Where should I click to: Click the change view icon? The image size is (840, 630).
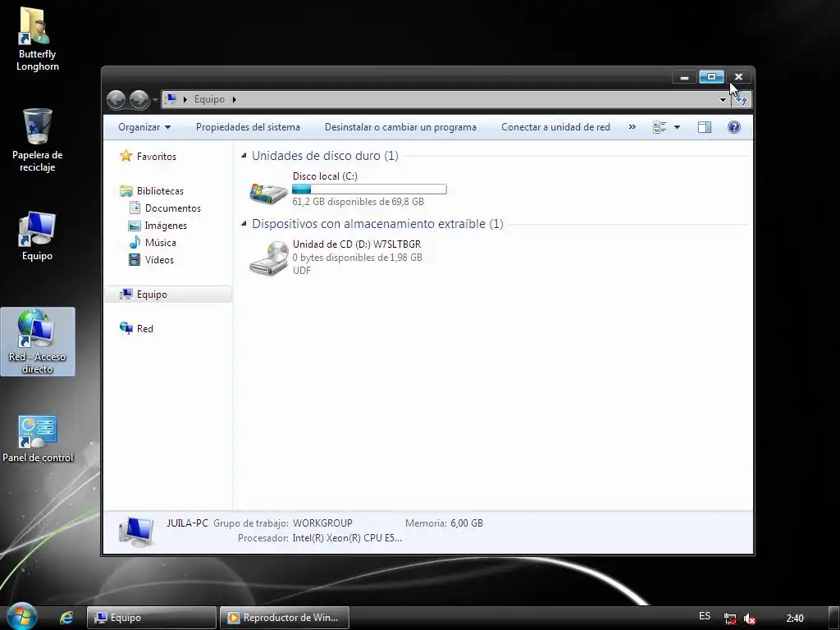click(x=660, y=127)
